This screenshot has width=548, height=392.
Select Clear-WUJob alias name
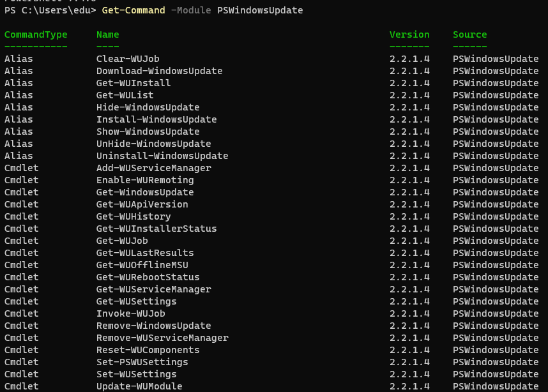pyautogui.click(x=128, y=59)
